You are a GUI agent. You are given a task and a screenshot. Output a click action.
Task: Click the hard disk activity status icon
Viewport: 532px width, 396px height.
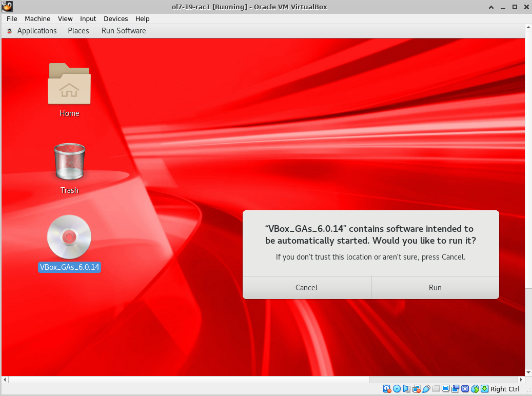tap(387, 389)
